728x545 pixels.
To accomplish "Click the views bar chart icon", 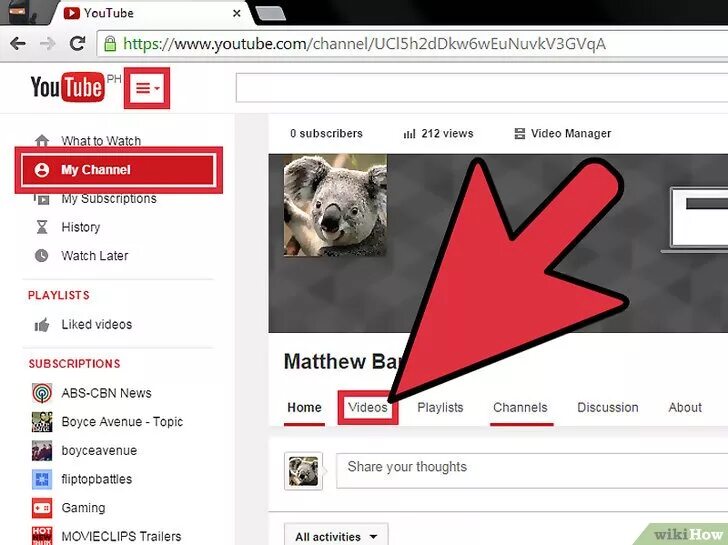I will (x=409, y=134).
